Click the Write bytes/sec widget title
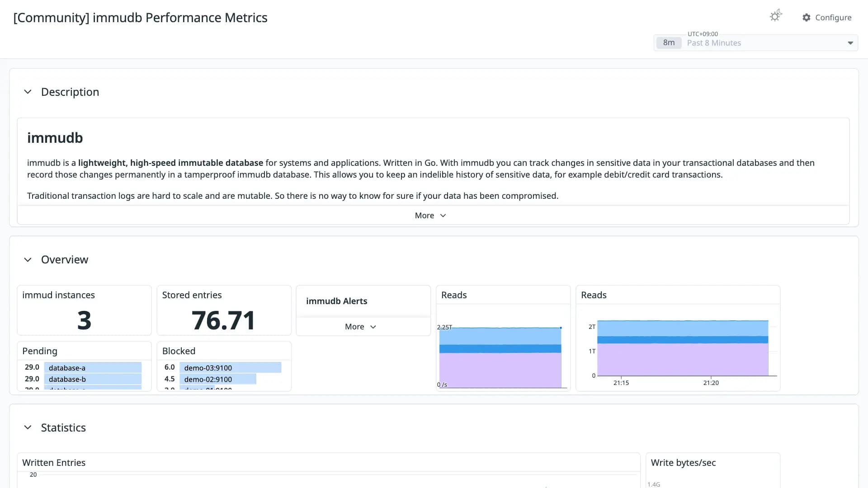 pyautogui.click(x=683, y=463)
